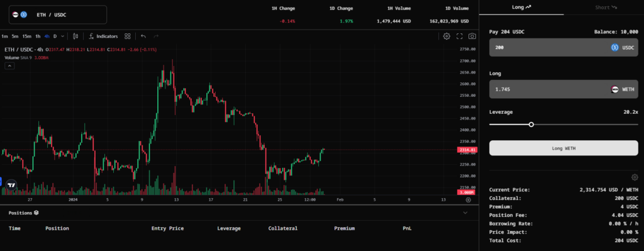Select the 15m timeframe

tap(26, 36)
